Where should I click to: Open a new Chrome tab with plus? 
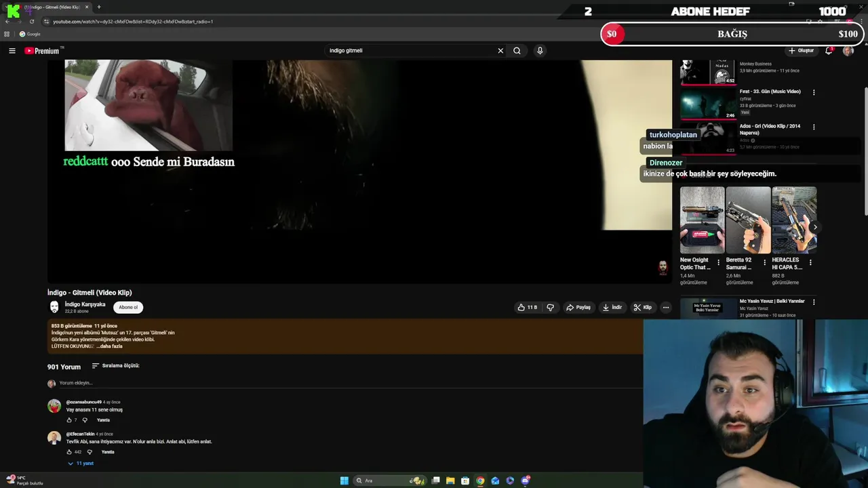[x=99, y=7]
